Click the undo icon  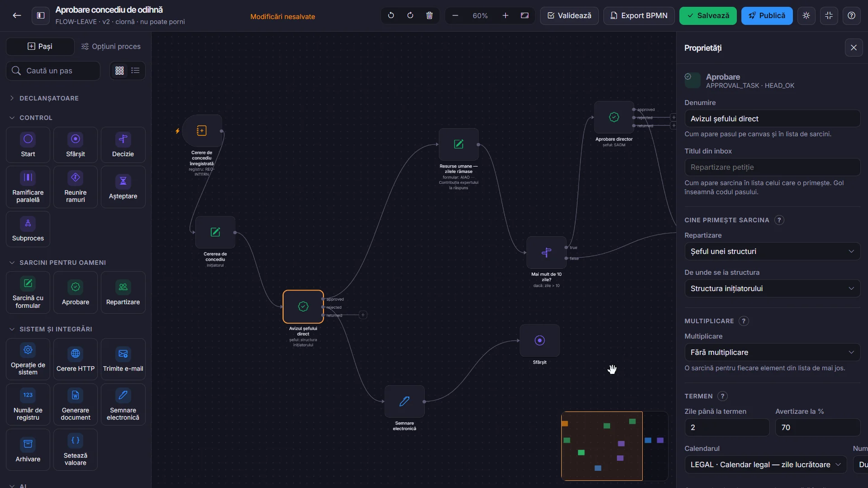point(391,15)
